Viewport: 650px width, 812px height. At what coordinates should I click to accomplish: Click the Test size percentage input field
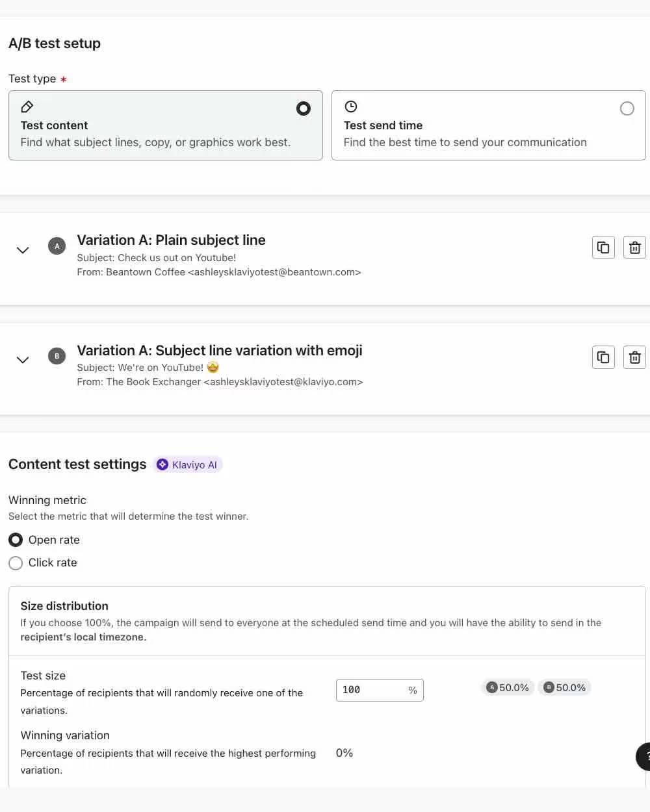pyautogui.click(x=370, y=690)
